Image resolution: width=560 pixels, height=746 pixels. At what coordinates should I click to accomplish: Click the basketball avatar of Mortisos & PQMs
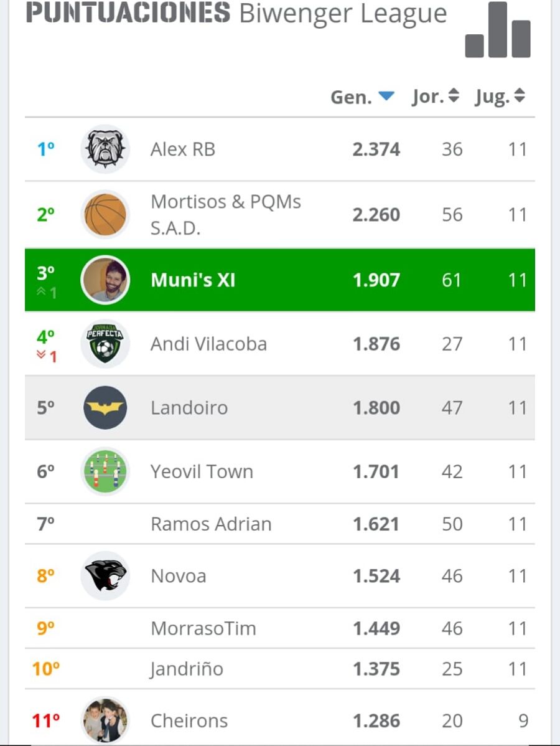click(105, 215)
